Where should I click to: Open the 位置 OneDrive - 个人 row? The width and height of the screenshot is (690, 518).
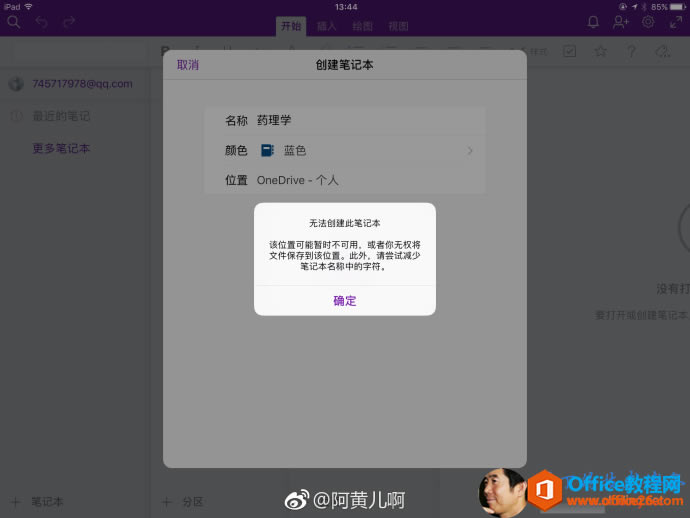pos(344,180)
